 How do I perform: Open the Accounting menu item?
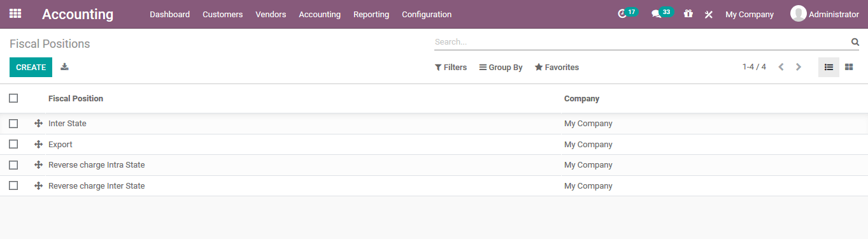[320, 14]
